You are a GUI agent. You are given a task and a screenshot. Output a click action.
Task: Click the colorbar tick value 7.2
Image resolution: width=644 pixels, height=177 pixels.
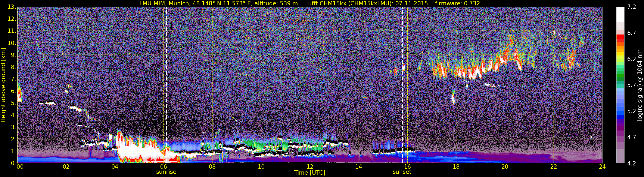[x=632, y=7]
